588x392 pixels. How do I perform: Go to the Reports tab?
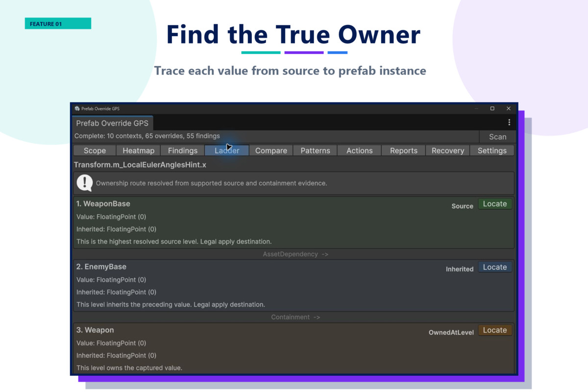pos(403,150)
